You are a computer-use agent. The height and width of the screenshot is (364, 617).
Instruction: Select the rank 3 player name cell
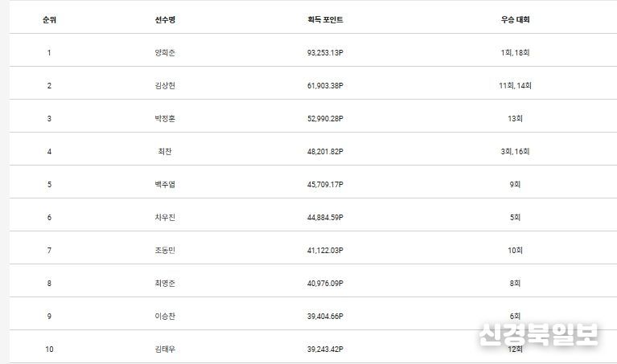pyautogui.click(x=166, y=119)
